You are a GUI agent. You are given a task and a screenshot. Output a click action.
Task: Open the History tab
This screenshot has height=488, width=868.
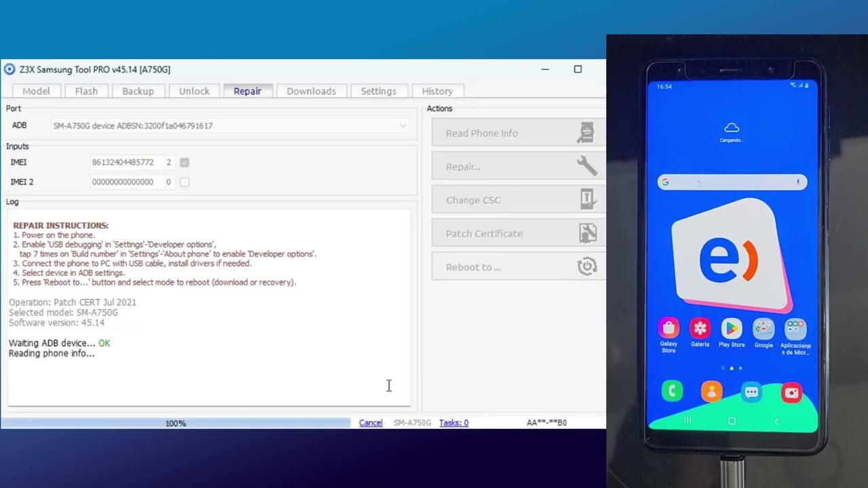[x=437, y=91]
